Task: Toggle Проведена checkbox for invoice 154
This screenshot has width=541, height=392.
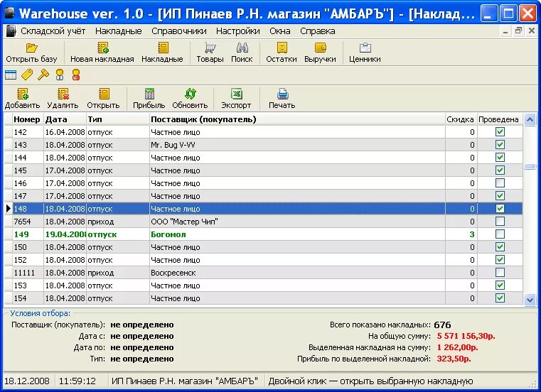Action: (500, 298)
